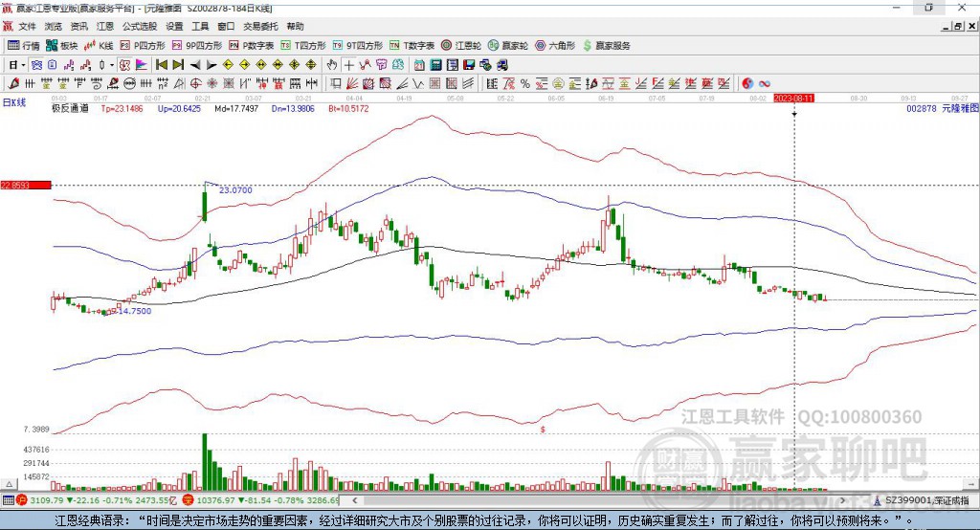Open the P四方形 tool

pyautogui.click(x=143, y=46)
